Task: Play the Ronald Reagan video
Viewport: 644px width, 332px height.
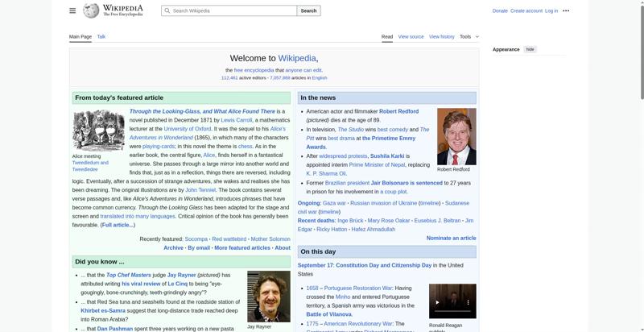Action: (x=437, y=302)
